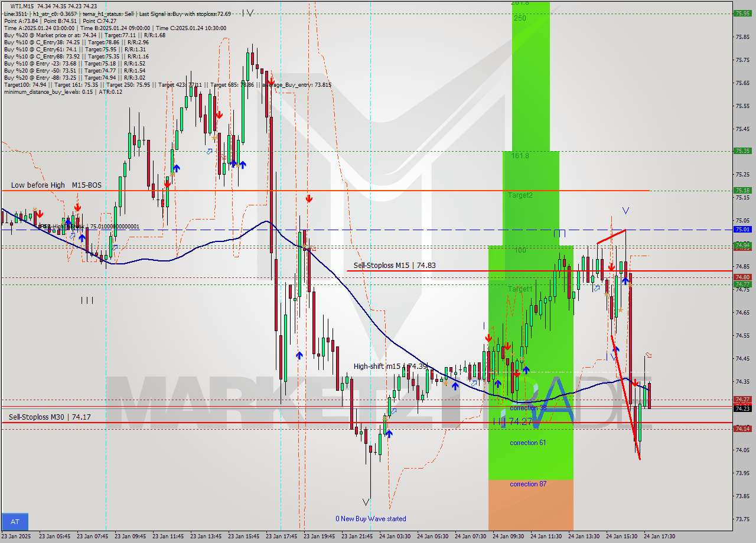Click the '75.01000000000001' level label

[114, 226]
